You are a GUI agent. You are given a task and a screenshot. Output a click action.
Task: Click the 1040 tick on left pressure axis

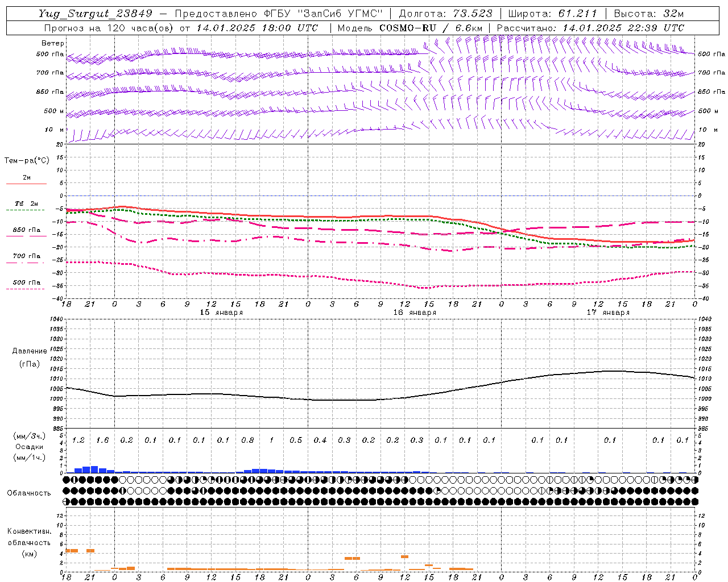[x=56, y=319]
